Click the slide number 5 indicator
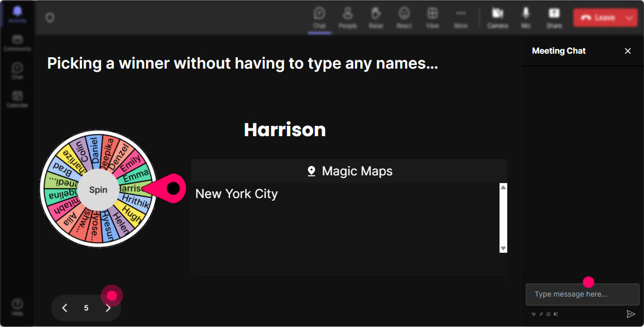The height and width of the screenshot is (327, 644). tap(86, 308)
